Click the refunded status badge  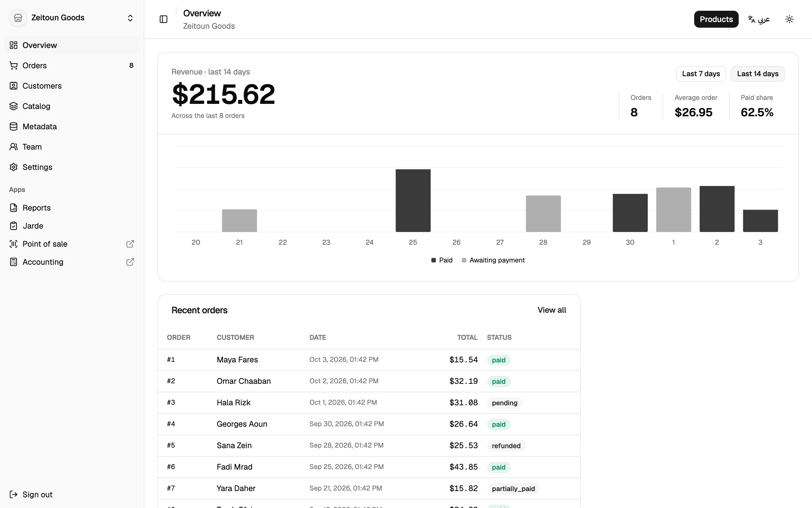pos(506,446)
